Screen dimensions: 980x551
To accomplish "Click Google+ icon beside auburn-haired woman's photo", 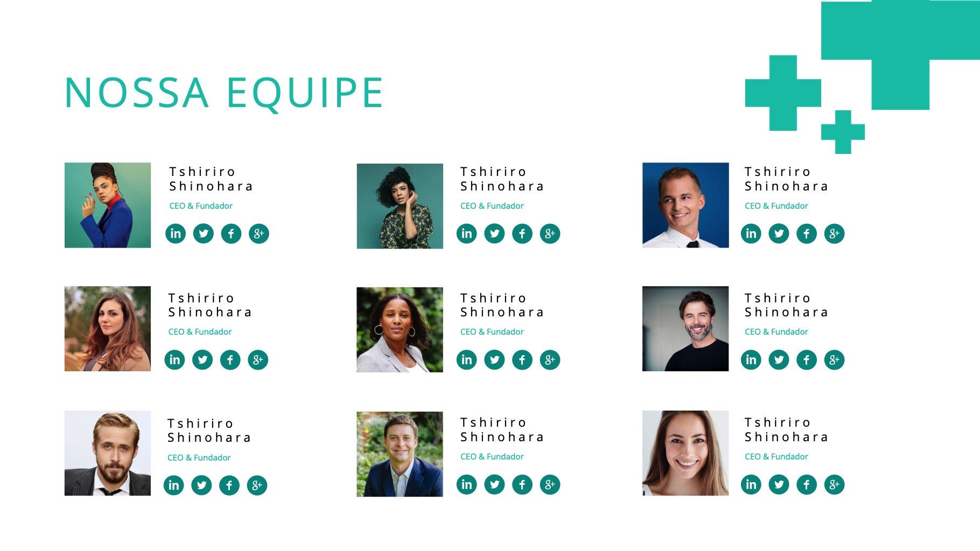I will pos(258,360).
